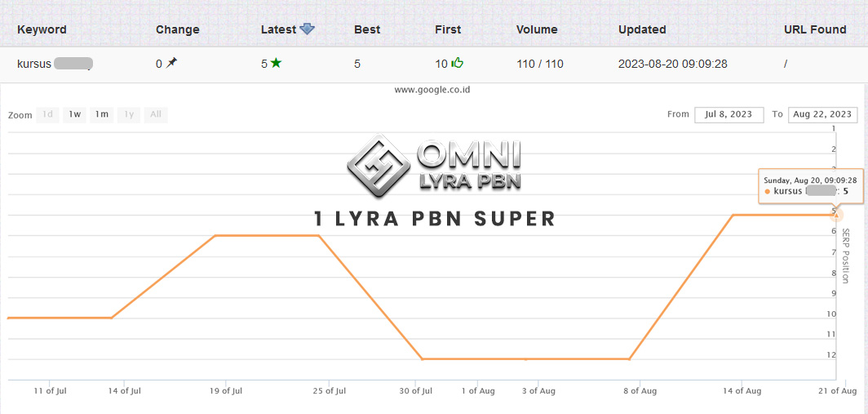Click the First value 10
The image size is (868, 414).
(441, 65)
